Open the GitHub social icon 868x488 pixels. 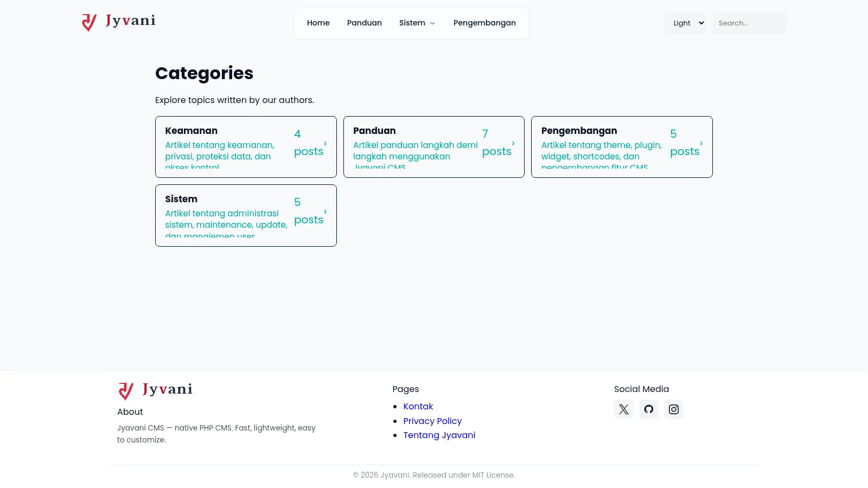pyautogui.click(x=649, y=409)
